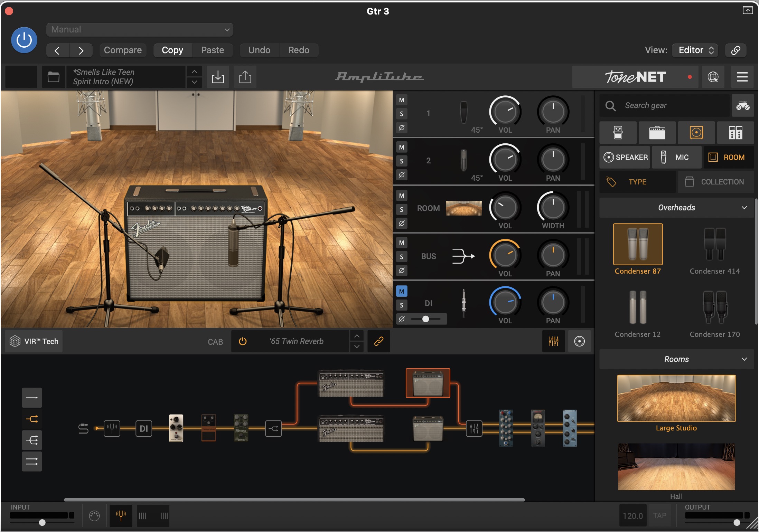Viewport: 759px width, 532px height.
Task: Click the share preset upload icon
Action: pos(245,77)
